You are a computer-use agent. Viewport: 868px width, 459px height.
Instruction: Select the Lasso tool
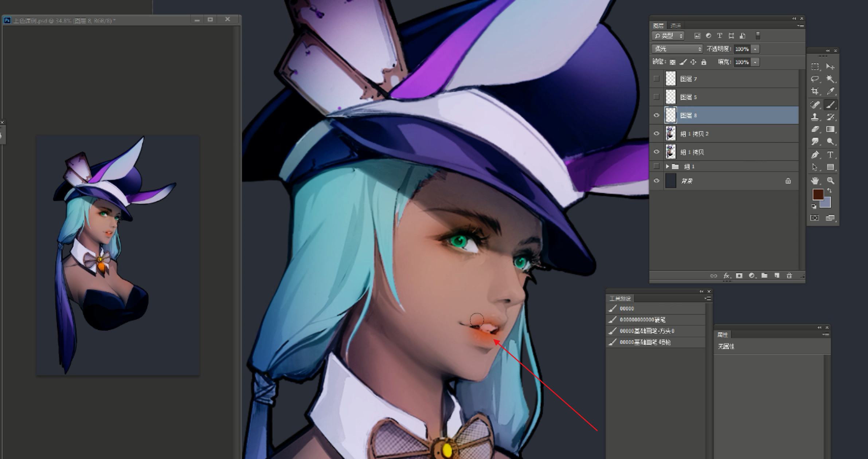(x=815, y=79)
